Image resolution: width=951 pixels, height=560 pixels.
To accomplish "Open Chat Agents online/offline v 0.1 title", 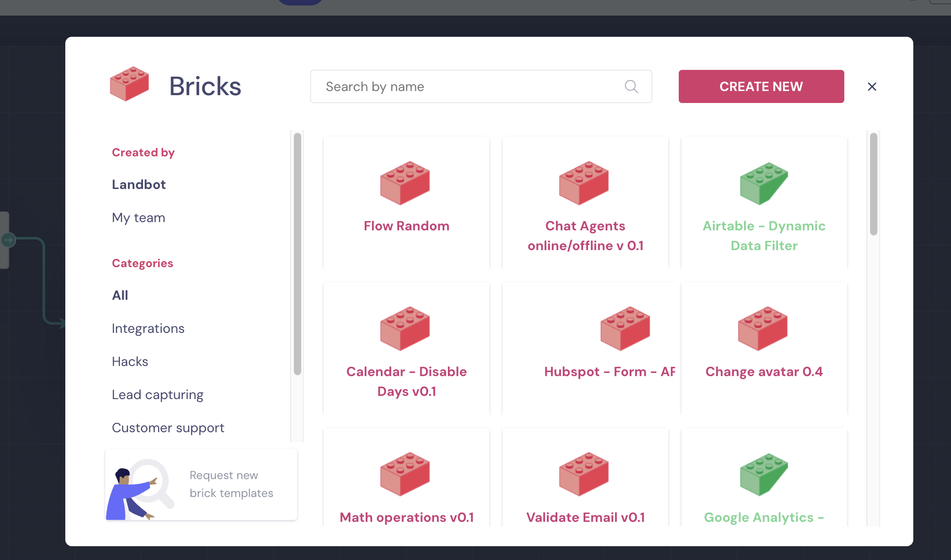I will tap(585, 236).
